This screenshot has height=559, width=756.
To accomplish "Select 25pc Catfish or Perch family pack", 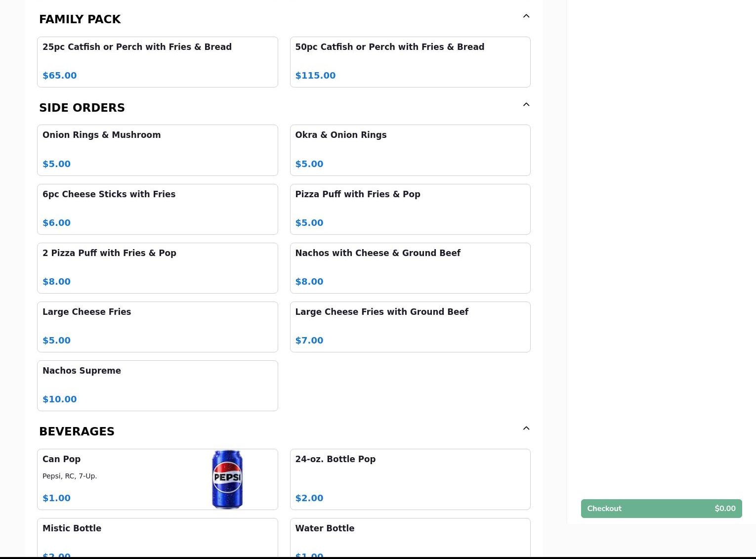I will point(157,62).
